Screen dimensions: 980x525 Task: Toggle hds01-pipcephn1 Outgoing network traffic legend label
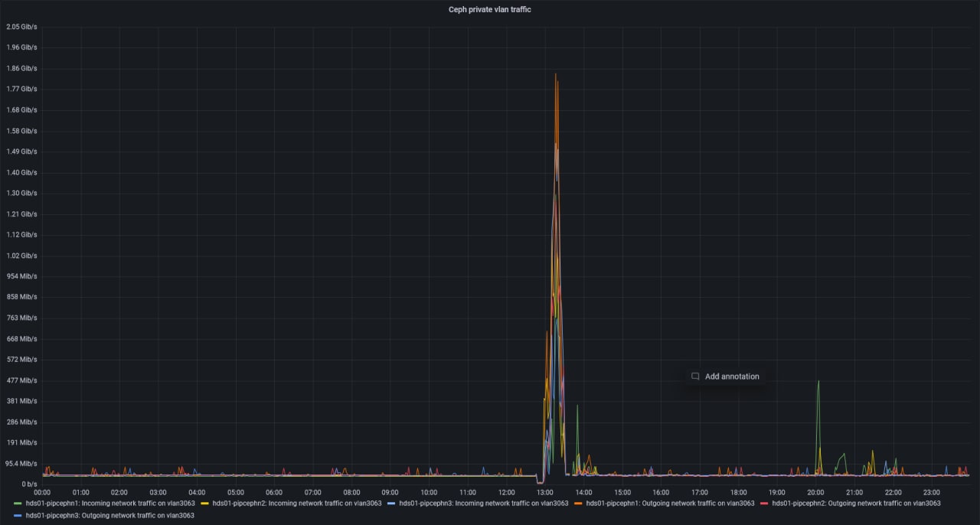(669, 504)
